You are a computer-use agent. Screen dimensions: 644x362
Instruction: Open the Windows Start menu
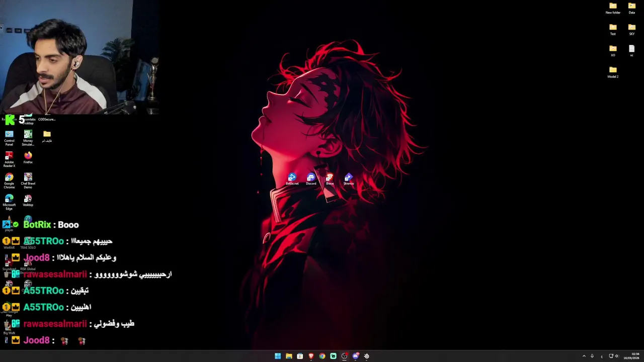click(278, 356)
